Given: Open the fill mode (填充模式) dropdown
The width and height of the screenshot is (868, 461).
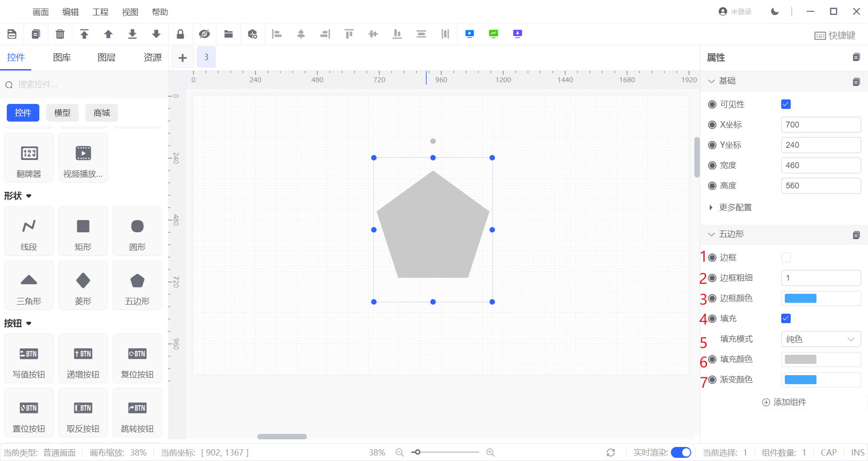Looking at the screenshot, I should tap(821, 339).
